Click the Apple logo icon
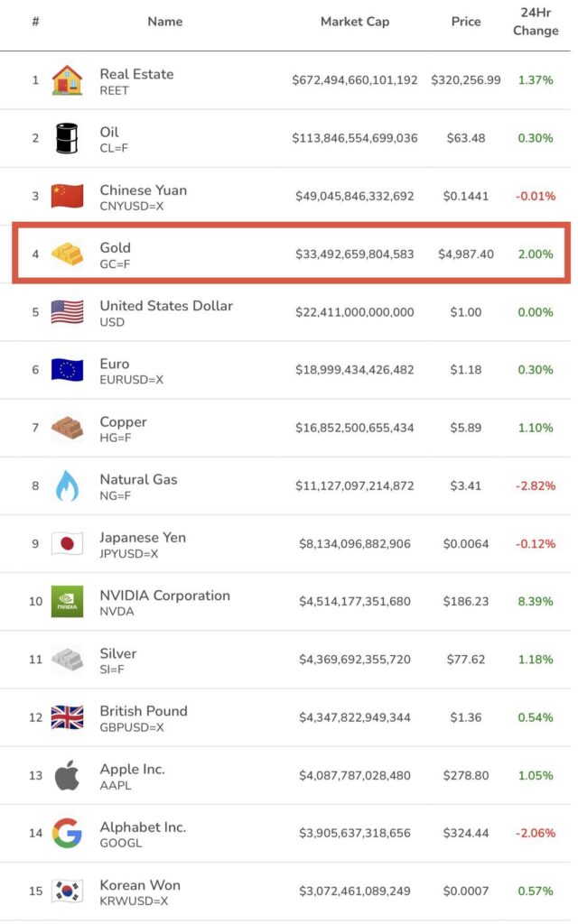 point(67,775)
